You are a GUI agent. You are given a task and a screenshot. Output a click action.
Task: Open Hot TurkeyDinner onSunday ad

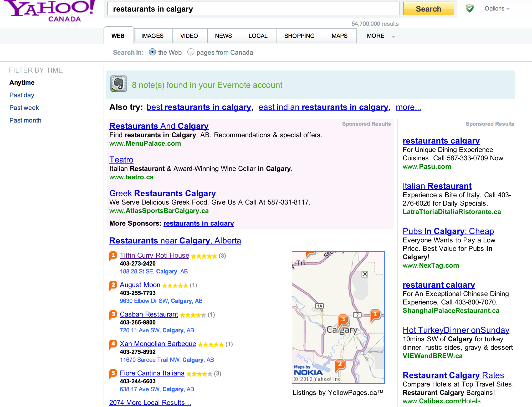(x=456, y=330)
